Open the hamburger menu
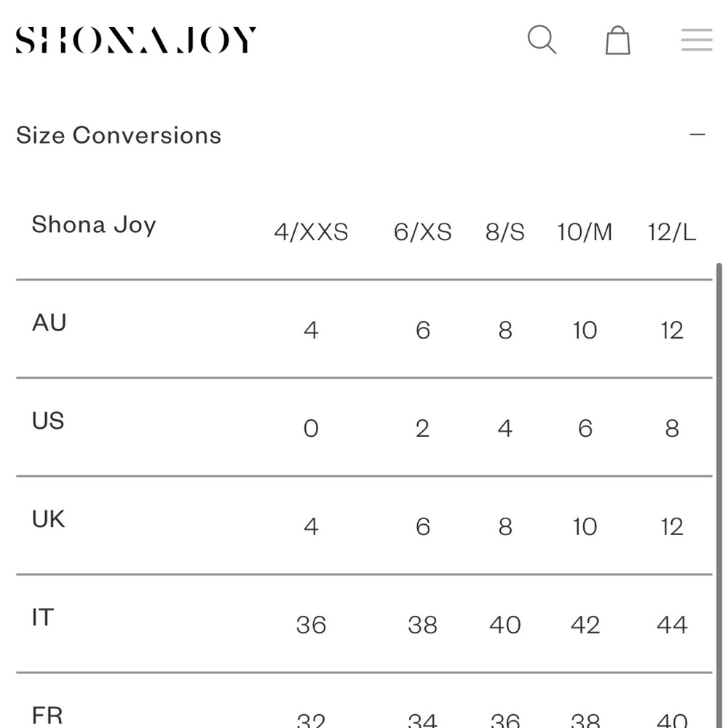Viewport: 728px width, 728px height. [x=697, y=40]
